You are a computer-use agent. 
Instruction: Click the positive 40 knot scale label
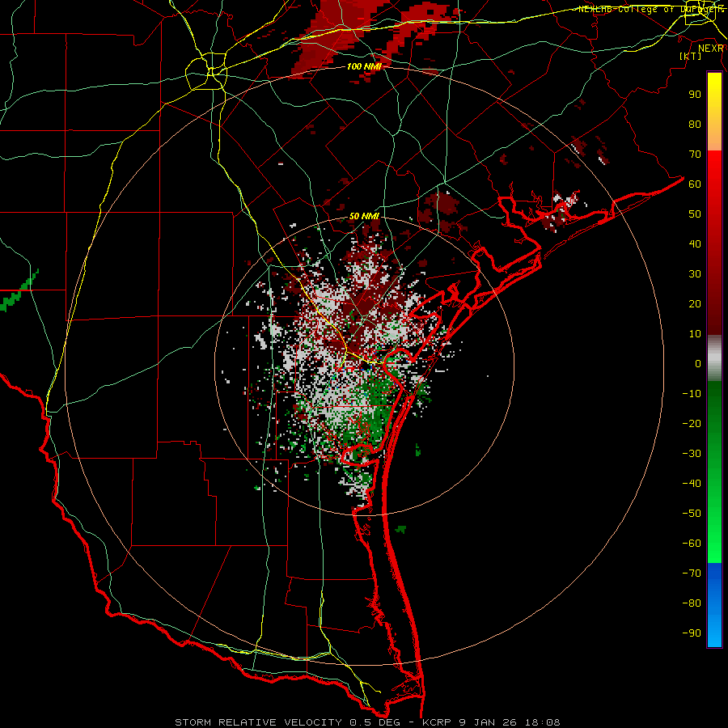click(695, 243)
